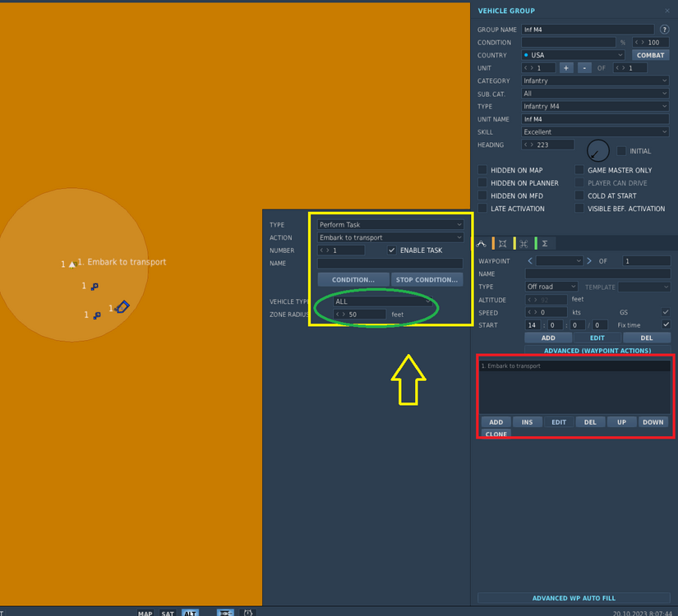This screenshot has width=678, height=616.
Task: Open the ACTION dropdown set to Embark to transport
Action: pos(390,237)
